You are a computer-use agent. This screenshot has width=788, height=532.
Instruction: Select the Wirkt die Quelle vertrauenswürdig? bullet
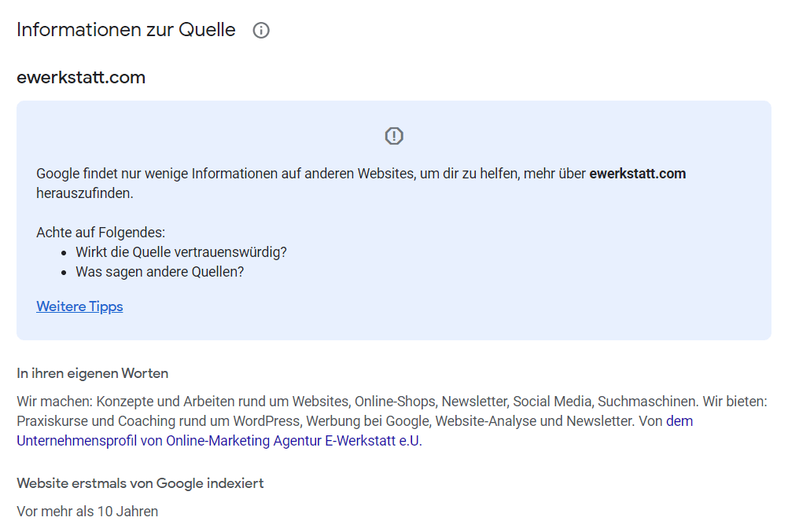181,252
